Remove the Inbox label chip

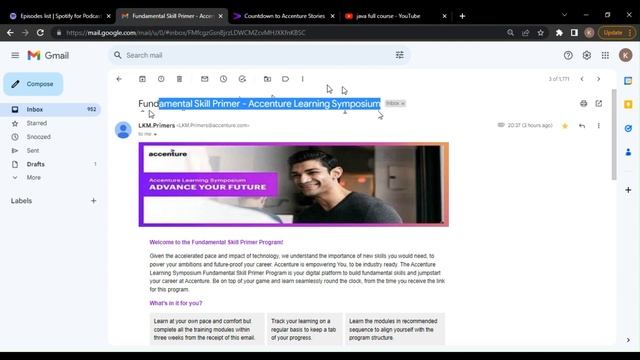coord(403,104)
